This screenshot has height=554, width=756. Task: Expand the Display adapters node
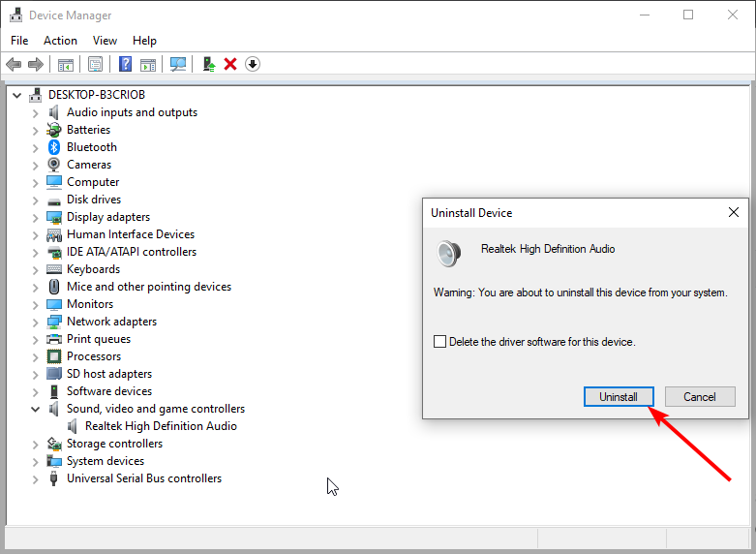coord(35,218)
